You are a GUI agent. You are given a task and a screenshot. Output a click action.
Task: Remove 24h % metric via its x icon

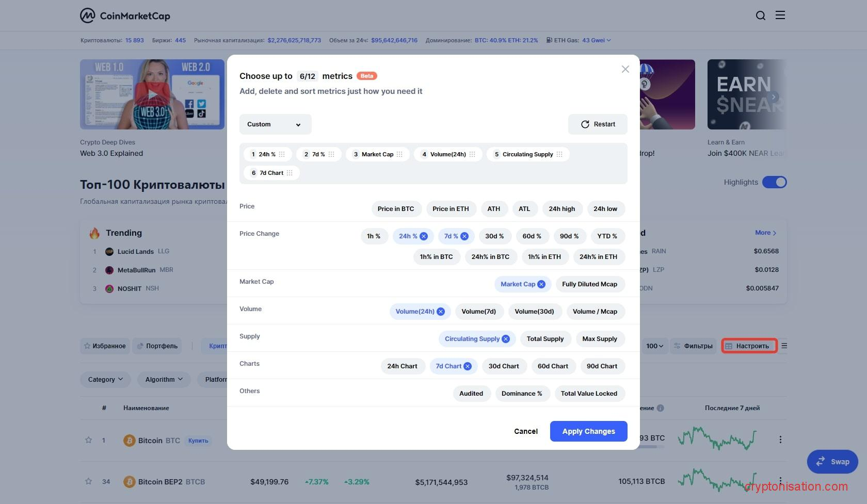424,236
